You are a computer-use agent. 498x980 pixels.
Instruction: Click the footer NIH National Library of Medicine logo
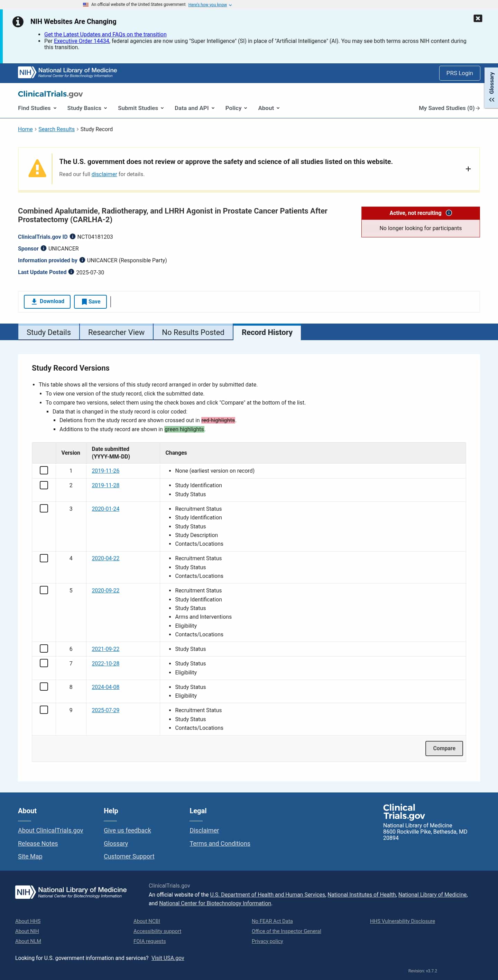tap(71, 892)
